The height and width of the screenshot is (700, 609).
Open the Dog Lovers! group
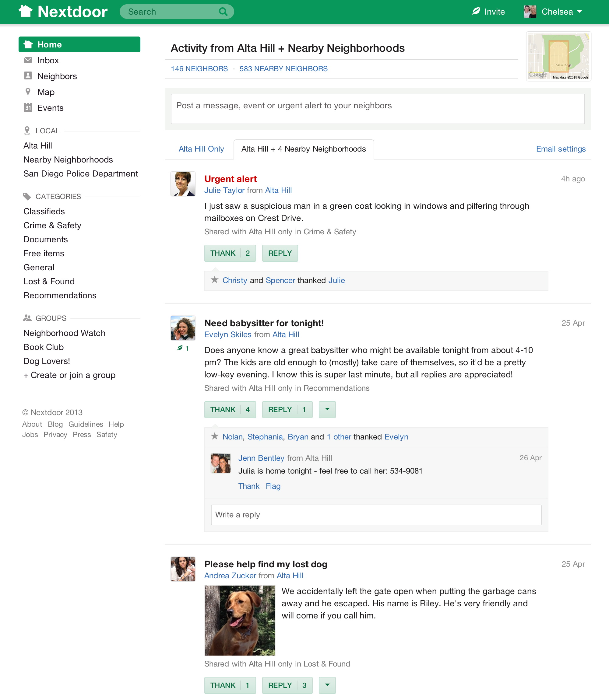click(47, 361)
